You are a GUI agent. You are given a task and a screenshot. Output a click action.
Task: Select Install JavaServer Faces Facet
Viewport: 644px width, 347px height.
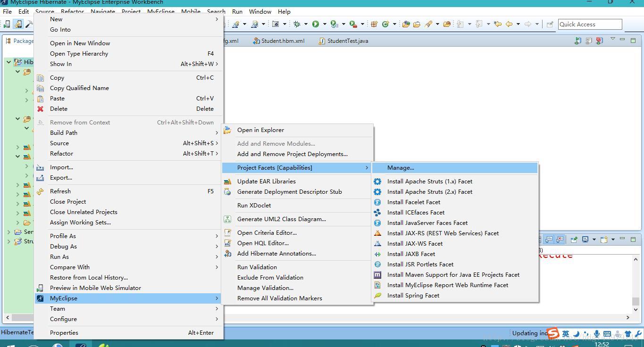454,223
